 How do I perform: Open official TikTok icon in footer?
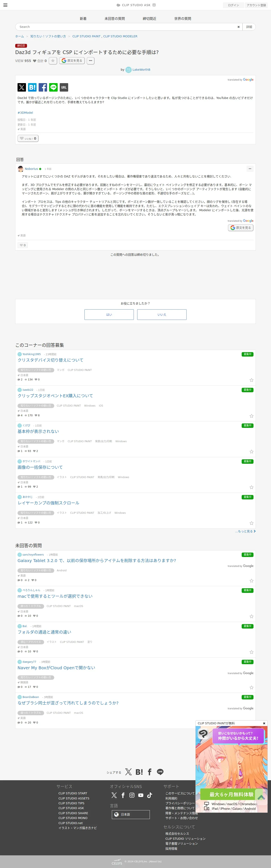150,795
